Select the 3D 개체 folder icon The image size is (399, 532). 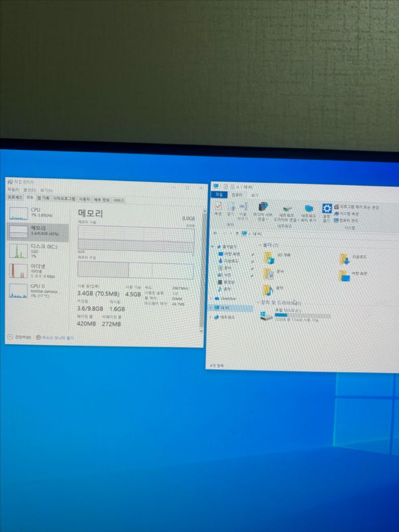(x=269, y=258)
